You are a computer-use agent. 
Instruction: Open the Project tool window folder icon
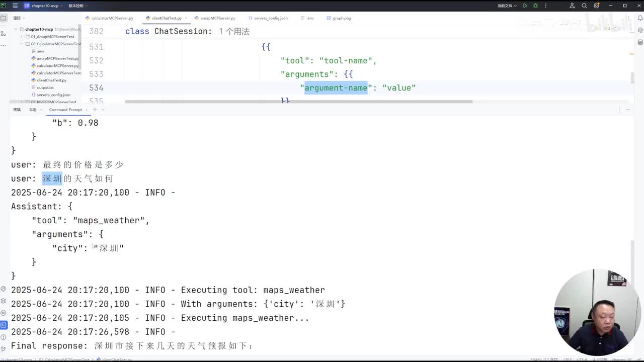(x=4, y=18)
